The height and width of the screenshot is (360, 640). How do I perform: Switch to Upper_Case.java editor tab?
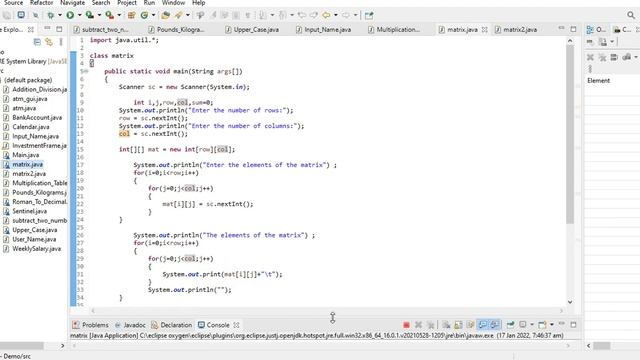coord(252,29)
